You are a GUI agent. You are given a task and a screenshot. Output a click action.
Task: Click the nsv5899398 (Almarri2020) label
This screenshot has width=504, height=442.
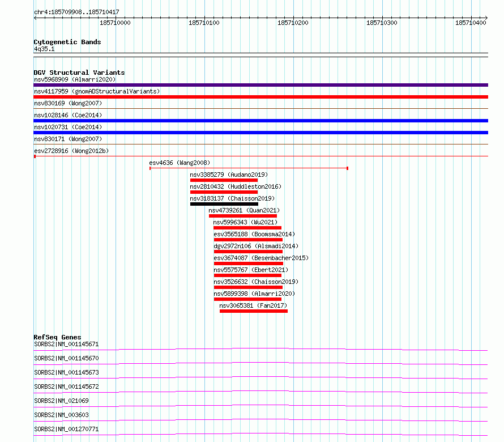click(254, 294)
